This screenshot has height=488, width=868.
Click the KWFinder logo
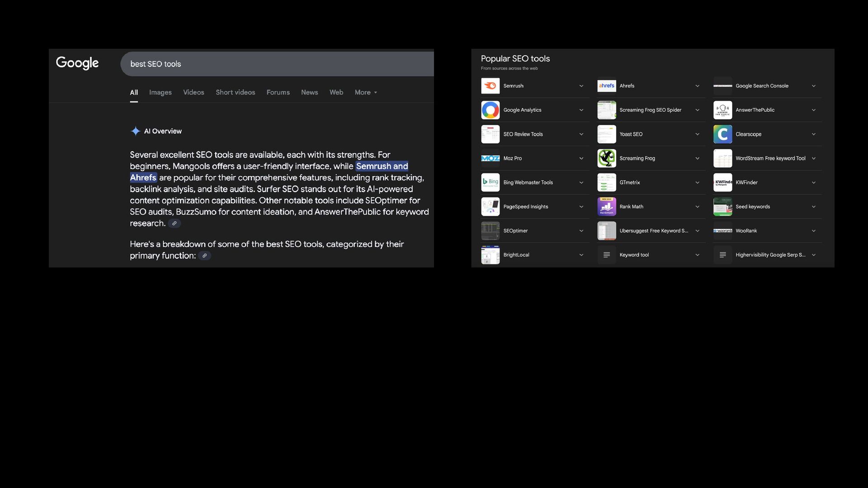tap(722, 183)
